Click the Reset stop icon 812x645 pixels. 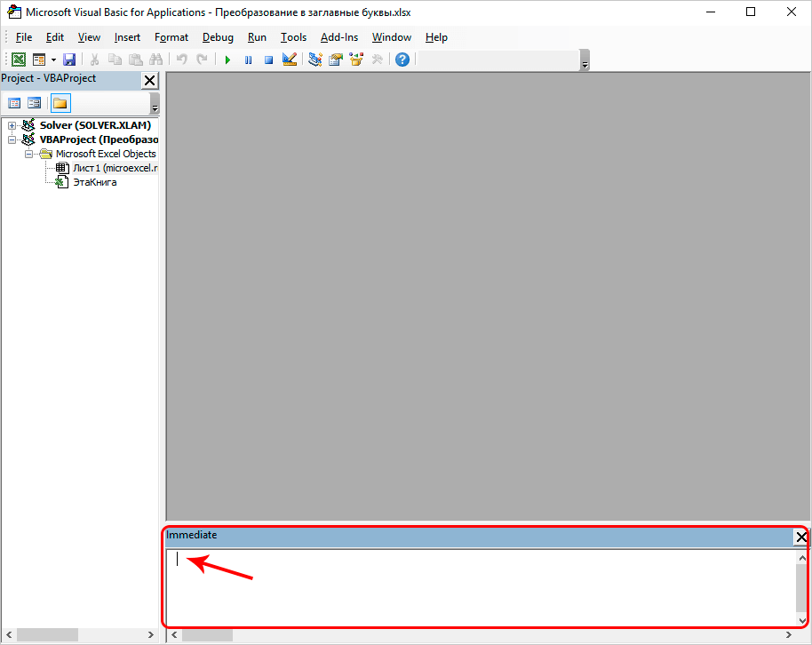point(268,60)
